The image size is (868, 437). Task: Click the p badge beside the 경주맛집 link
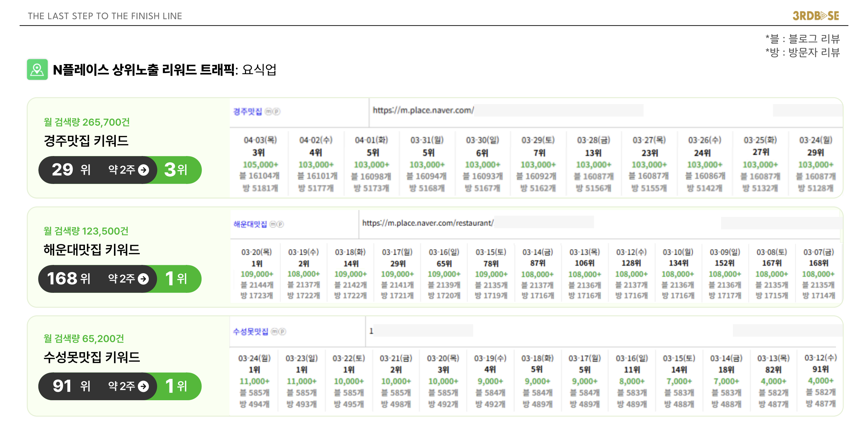tap(276, 112)
